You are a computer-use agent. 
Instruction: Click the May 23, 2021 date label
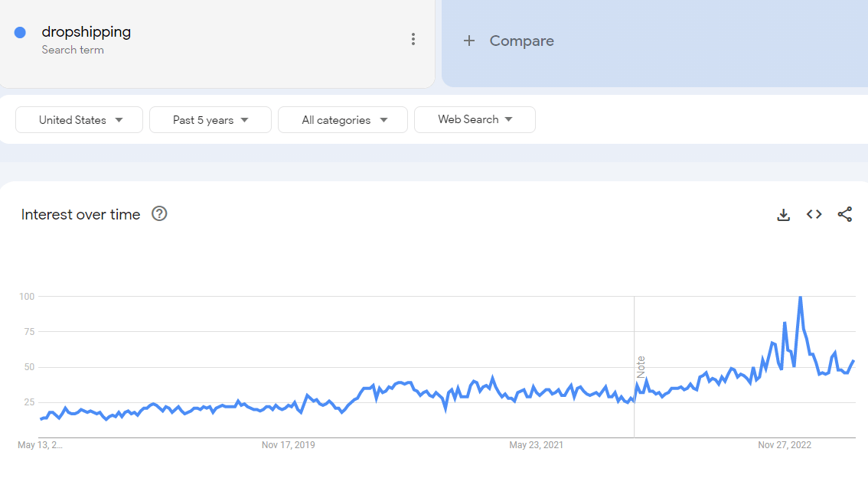(536, 444)
